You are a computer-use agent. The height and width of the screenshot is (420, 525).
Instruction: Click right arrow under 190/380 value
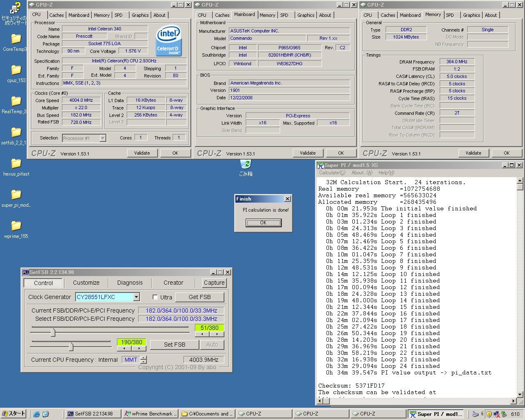(x=139, y=349)
